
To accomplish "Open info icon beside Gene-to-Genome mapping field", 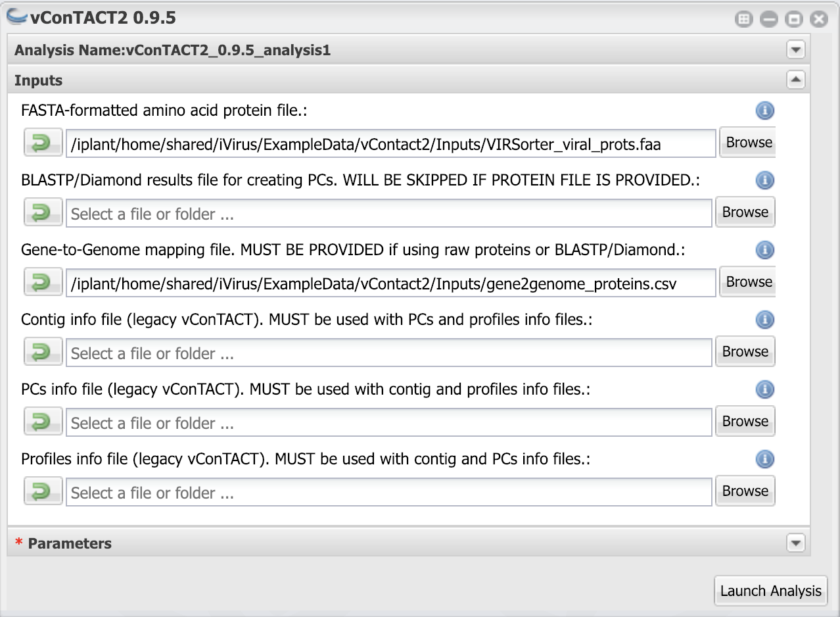I will click(x=764, y=250).
